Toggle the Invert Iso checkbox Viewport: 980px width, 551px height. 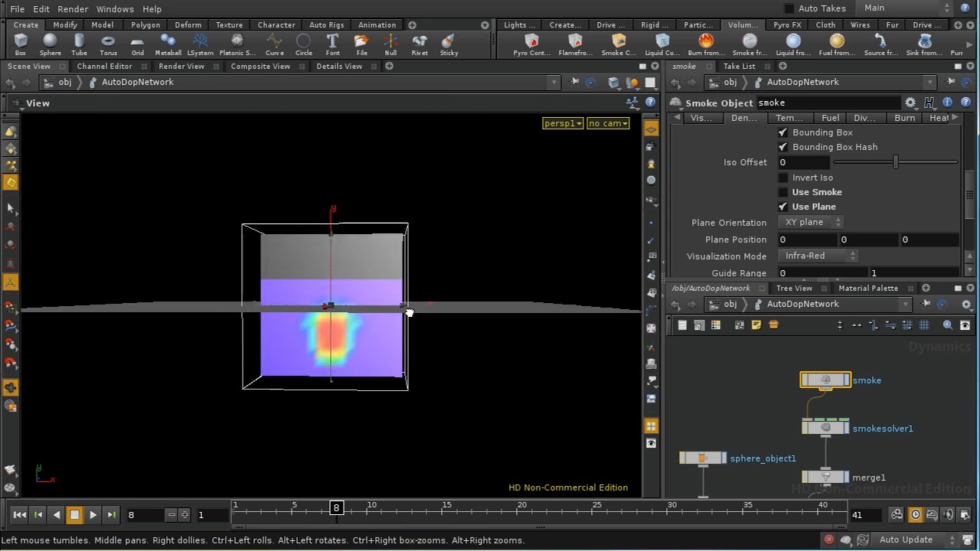pyautogui.click(x=782, y=178)
